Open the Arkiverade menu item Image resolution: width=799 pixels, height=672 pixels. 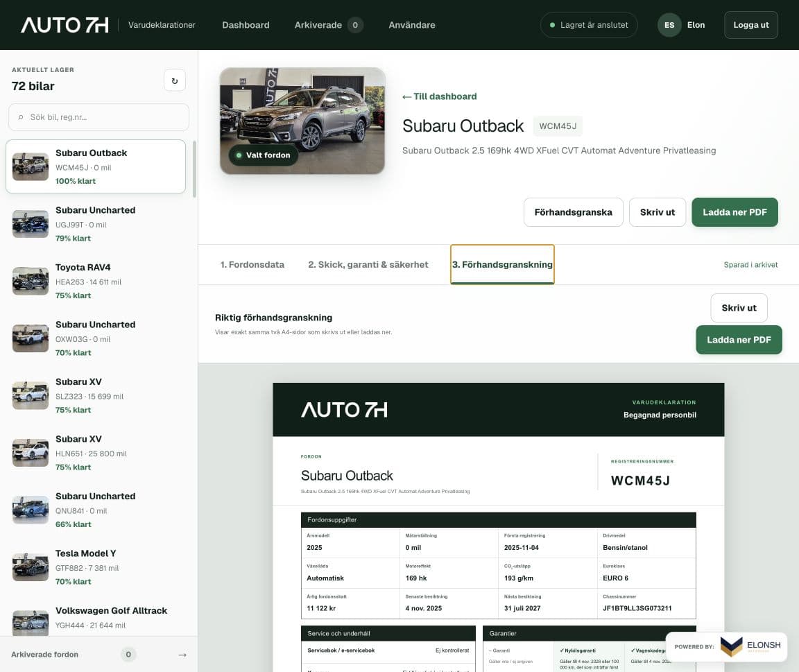pyautogui.click(x=318, y=25)
